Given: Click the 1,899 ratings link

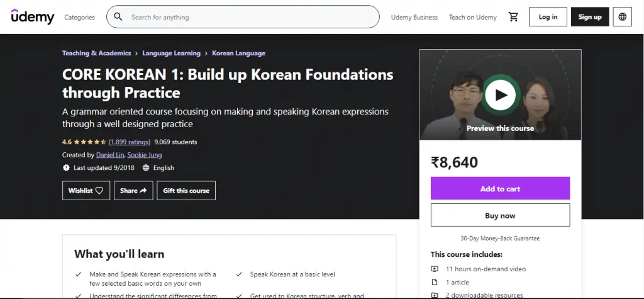Looking at the screenshot, I should pyautogui.click(x=129, y=142).
